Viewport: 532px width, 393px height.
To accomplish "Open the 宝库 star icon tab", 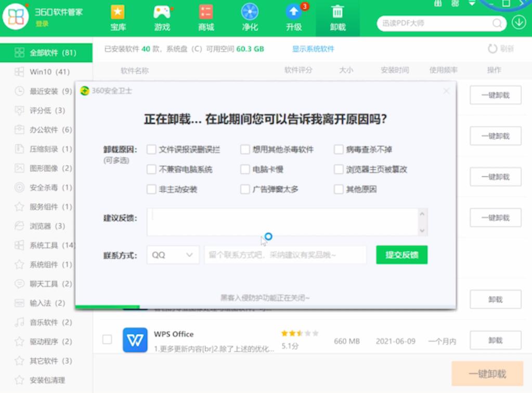I will coord(118,18).
